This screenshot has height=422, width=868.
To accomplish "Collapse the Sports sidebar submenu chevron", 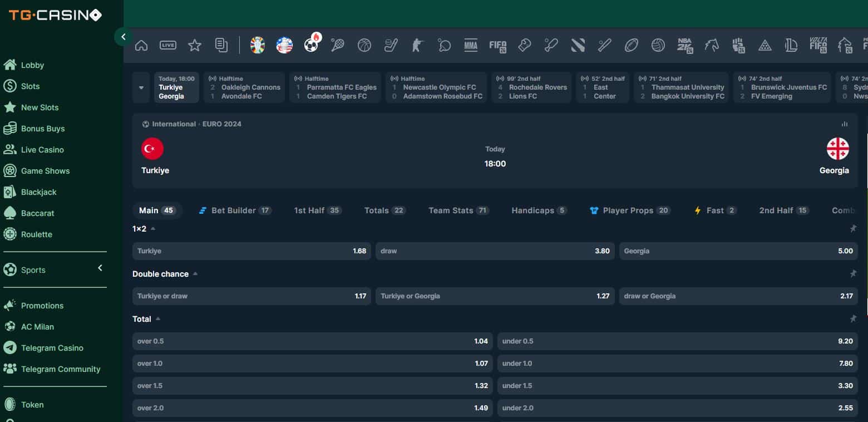I will tap(100, 268).
